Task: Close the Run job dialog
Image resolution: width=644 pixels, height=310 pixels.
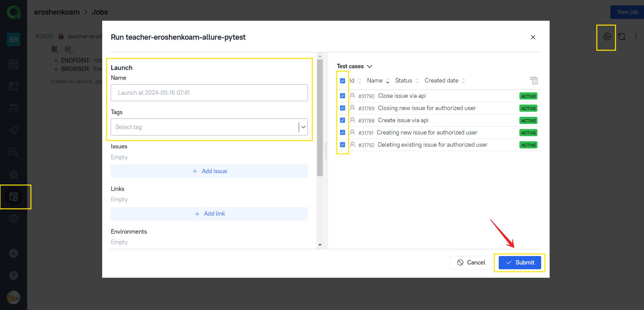Action: [533, 37]
